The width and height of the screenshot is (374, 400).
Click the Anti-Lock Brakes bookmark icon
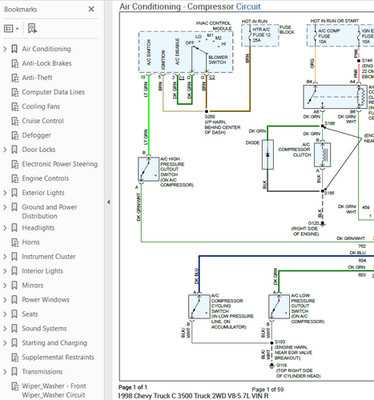coord(15,63)
